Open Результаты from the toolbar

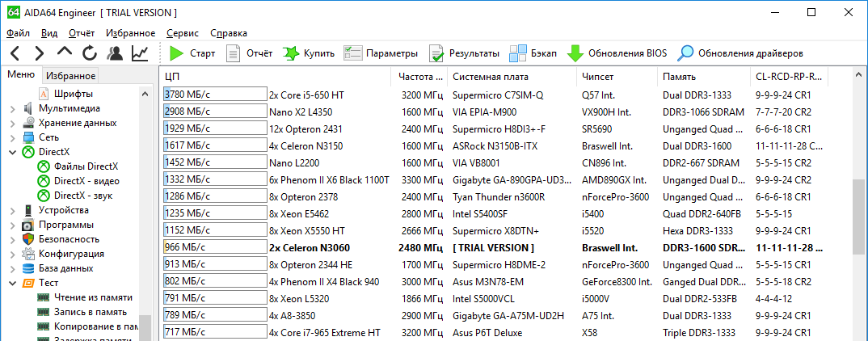[465, 53]
